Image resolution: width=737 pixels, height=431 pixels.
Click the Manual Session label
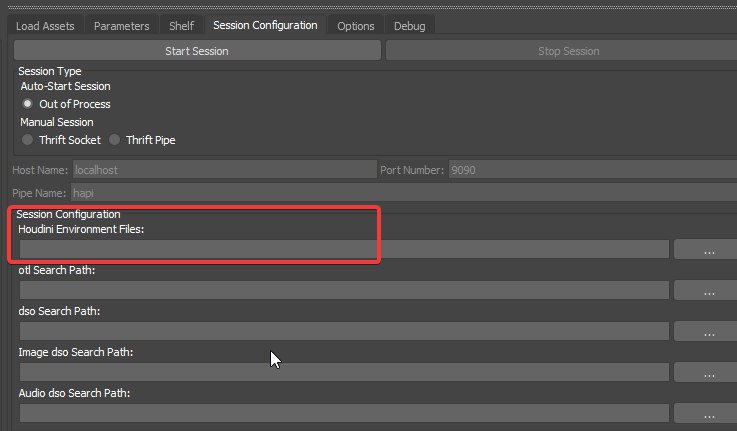(57, 122)
